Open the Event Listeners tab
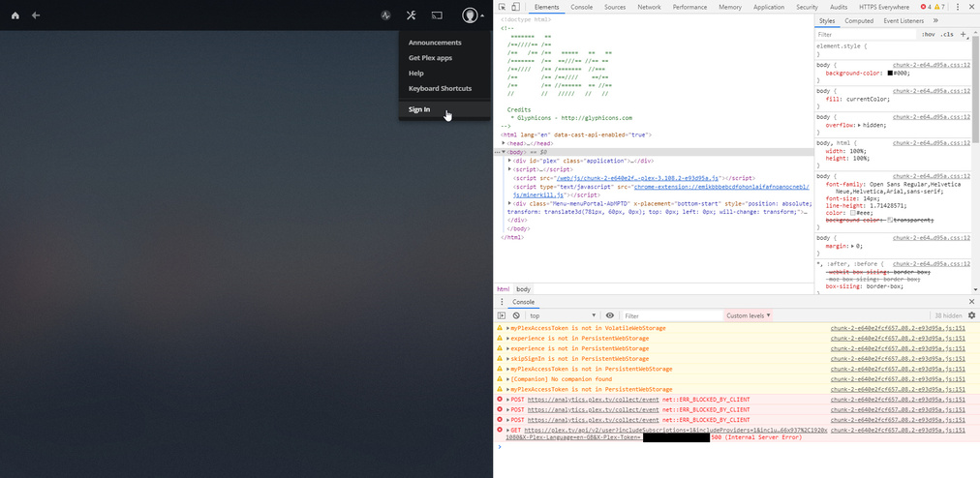Screen dimensions: 980x478 pyautogui.click(x=903, y=20)
